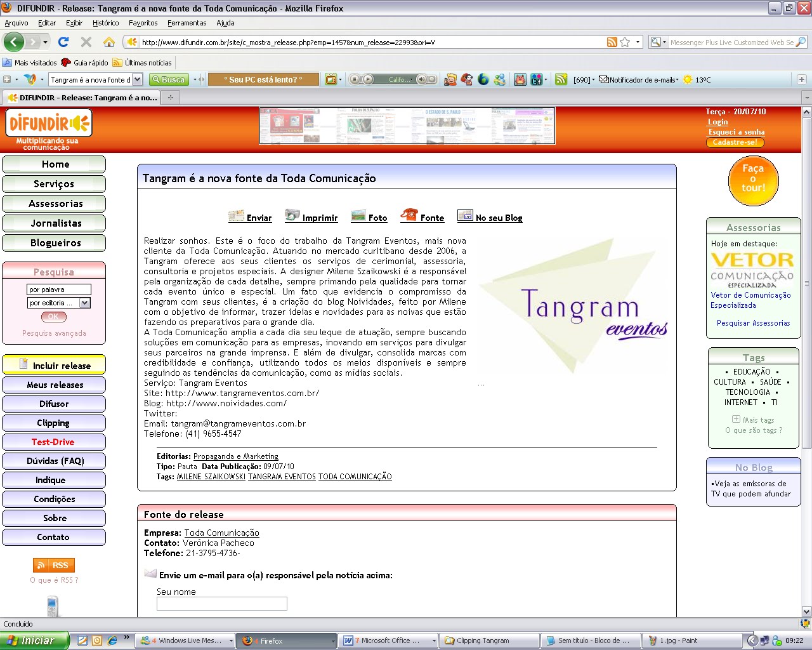Reload the page with the refresh icon
Screen dimensions: 812x650
click(63, 42)
